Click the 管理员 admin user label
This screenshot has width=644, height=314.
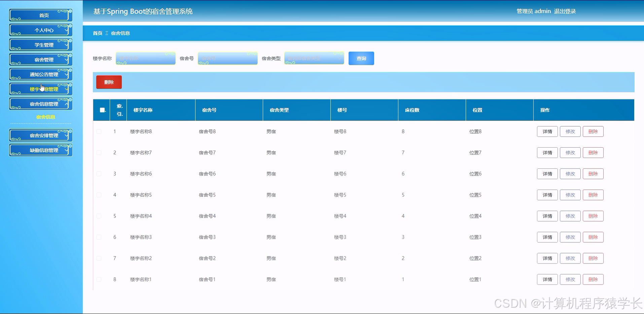click(534, 11)
